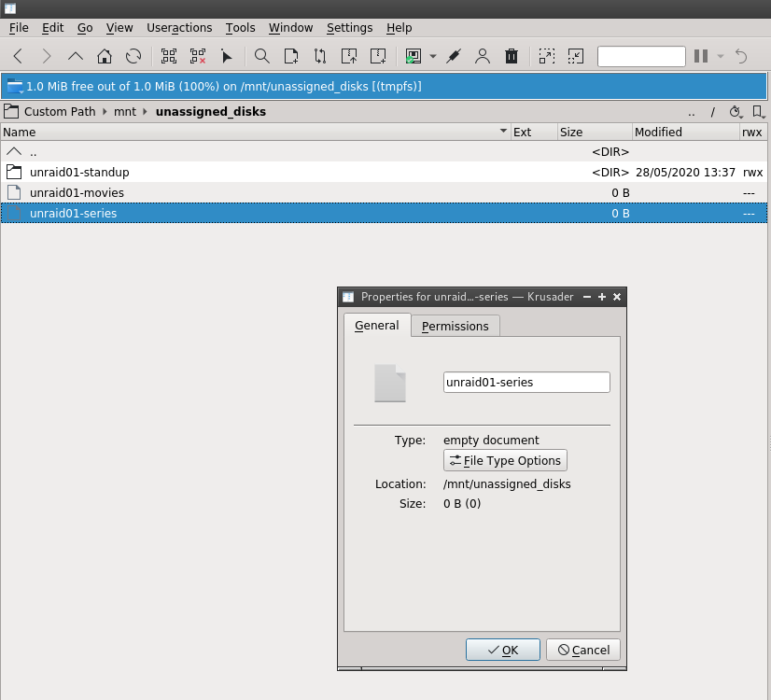Switch to the General tab
Screen dimensions: 771x700
tap(377, 326)
